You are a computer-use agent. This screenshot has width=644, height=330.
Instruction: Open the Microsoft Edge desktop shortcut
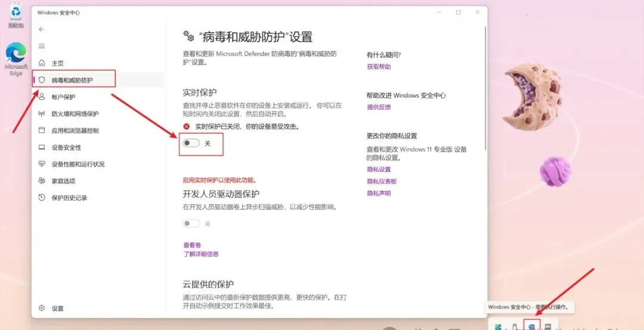(16, 60)
